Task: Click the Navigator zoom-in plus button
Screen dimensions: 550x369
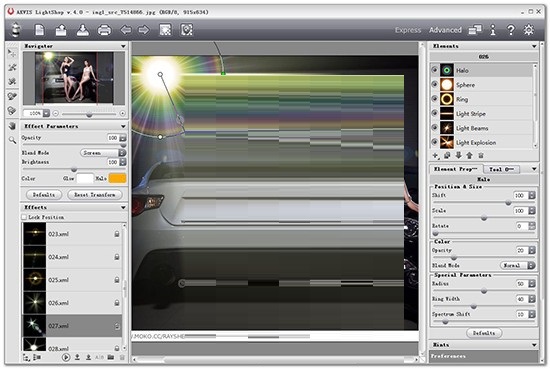Action: pos(122,113)
